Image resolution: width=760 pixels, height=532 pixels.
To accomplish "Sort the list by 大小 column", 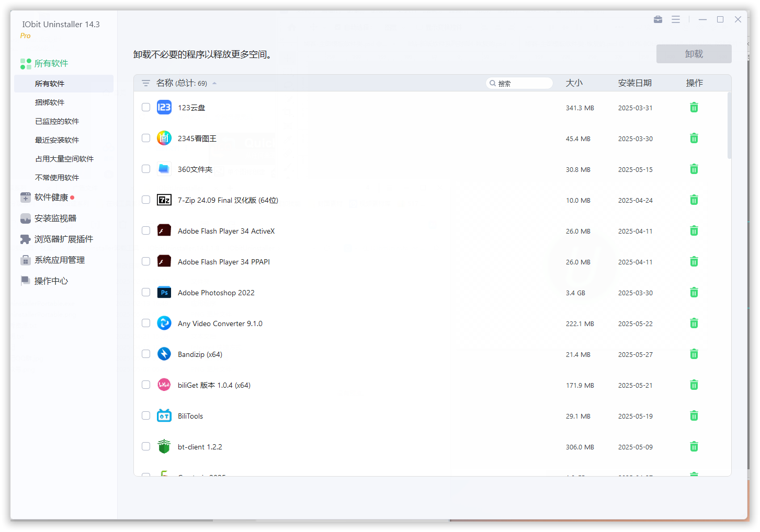I will (x=574, y=83).
